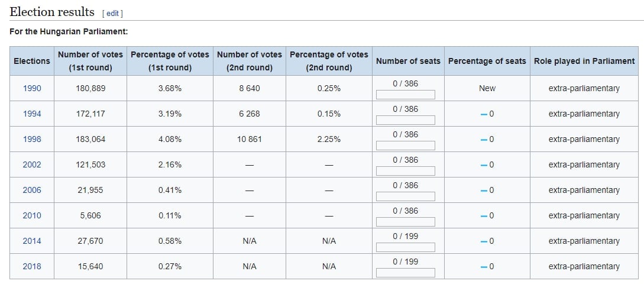The image size is (644, 284).
Task: Click the steady change icon for 2010
Action: coord(484,216)
